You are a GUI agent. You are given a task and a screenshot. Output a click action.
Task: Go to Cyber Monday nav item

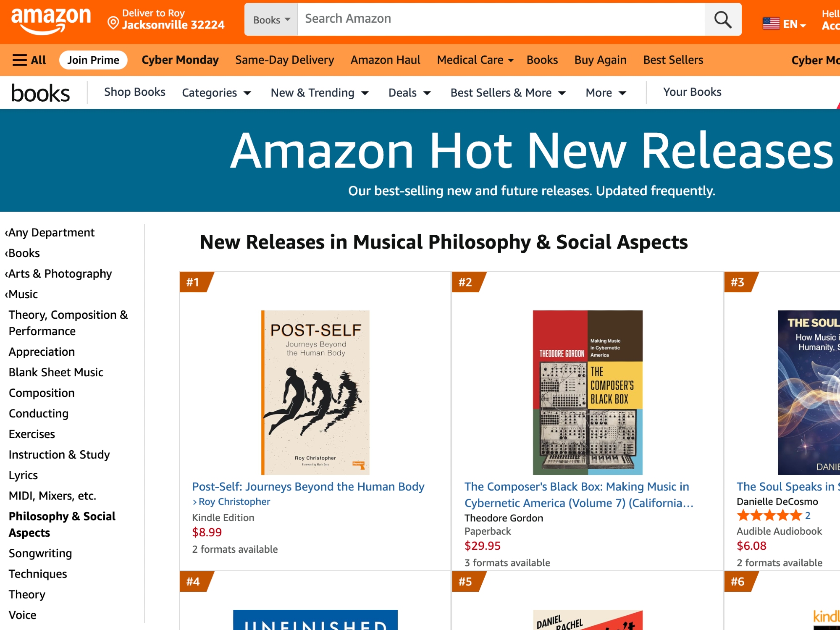pos(180,60)
